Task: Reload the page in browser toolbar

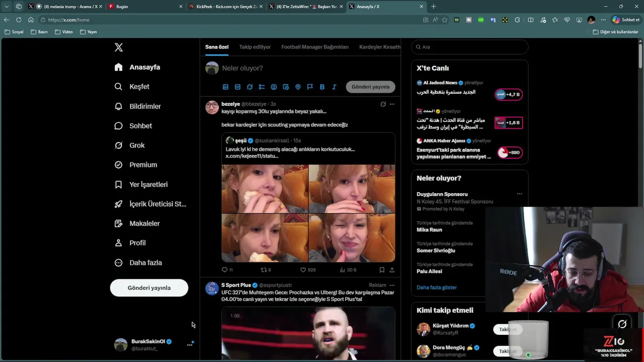Action: tap(19, 20)
